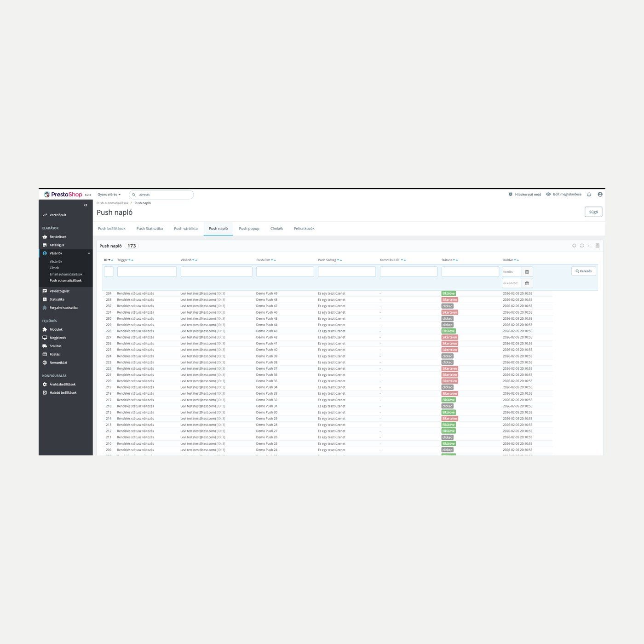Open the SQL query terminal icon
The width and height of the screenshot is (644, 644).
coord(589,246)
